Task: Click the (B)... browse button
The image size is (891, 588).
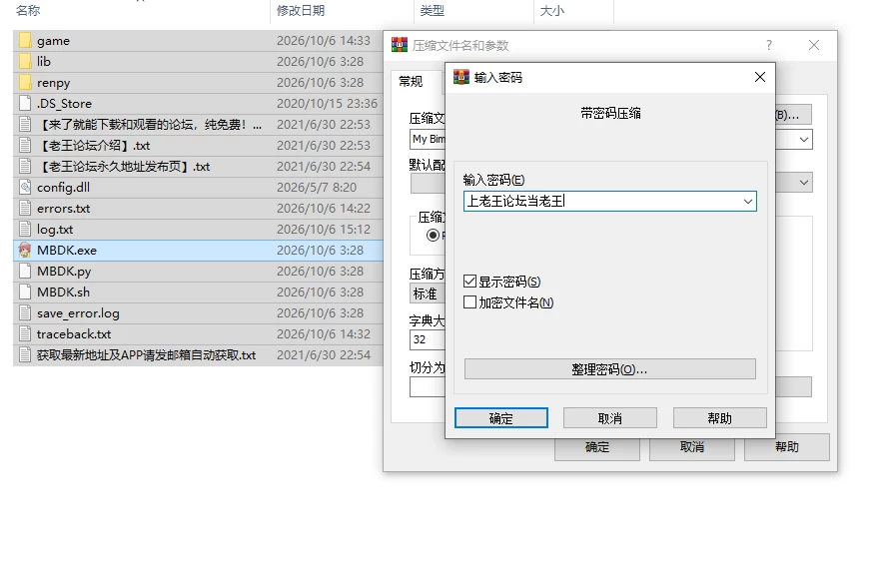Action: [x=793, y=115]
